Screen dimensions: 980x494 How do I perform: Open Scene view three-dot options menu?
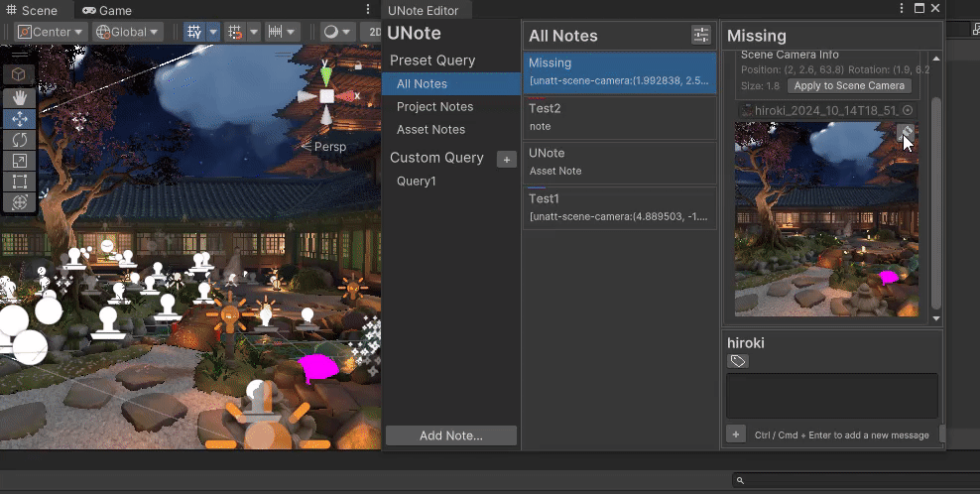(367, 9)
